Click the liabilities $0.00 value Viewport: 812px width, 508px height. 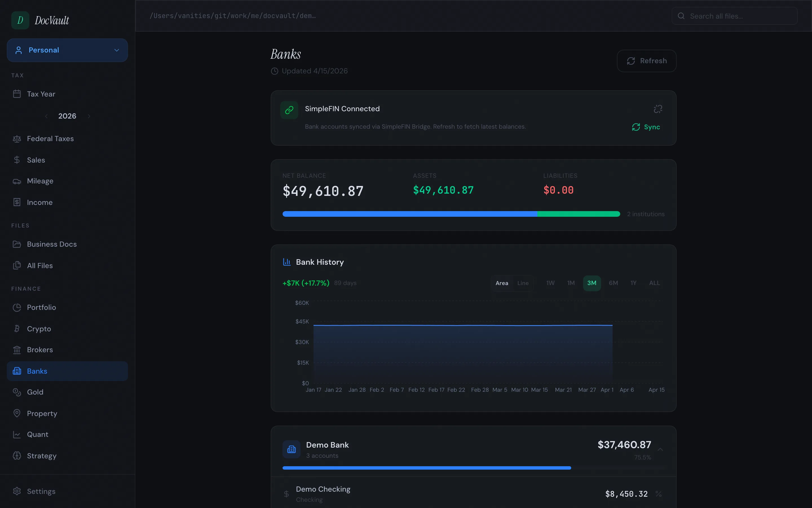coord(558,190)
